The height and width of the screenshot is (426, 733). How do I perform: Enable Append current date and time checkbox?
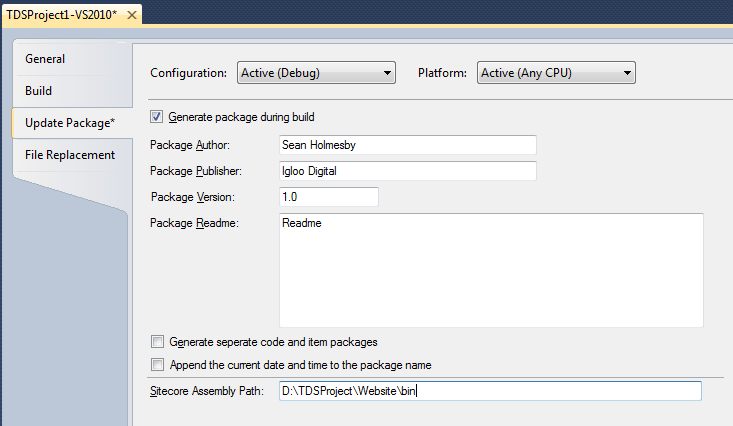click(157, 365)
